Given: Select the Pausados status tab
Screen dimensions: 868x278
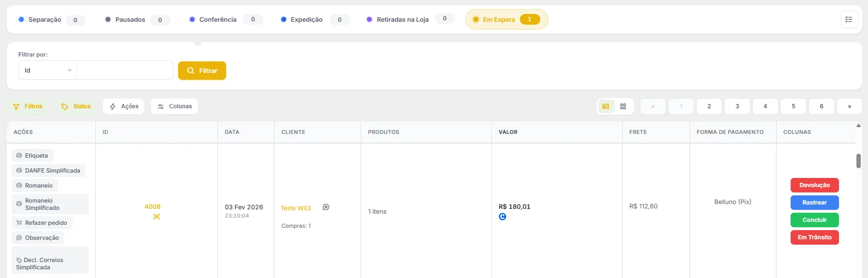Looking at the screenshot, I should 137,20.
